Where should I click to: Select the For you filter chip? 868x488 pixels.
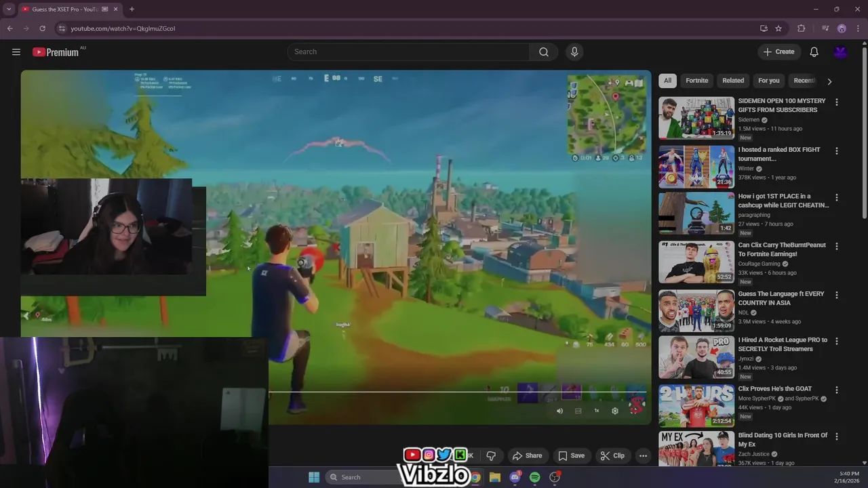click(769, 81)
